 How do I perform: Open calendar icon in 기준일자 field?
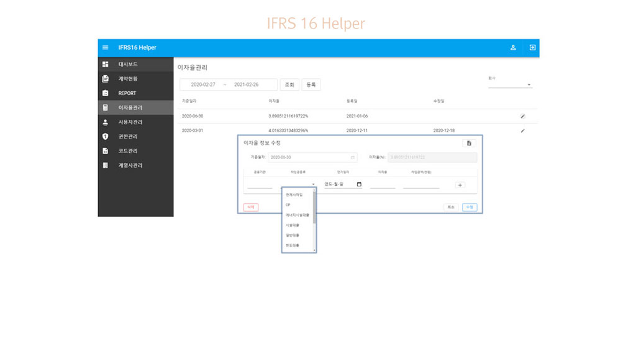coord(353,158)
